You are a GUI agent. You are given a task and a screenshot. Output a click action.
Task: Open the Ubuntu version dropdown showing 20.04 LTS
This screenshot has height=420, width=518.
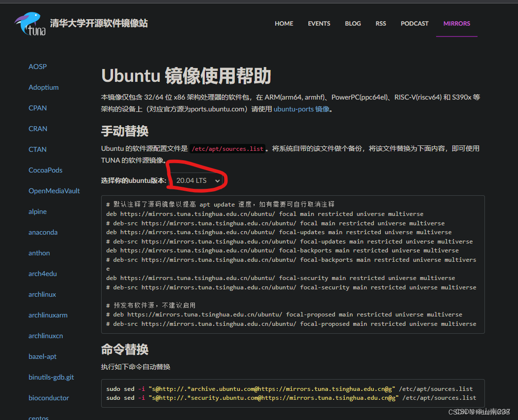coord(197,180)
